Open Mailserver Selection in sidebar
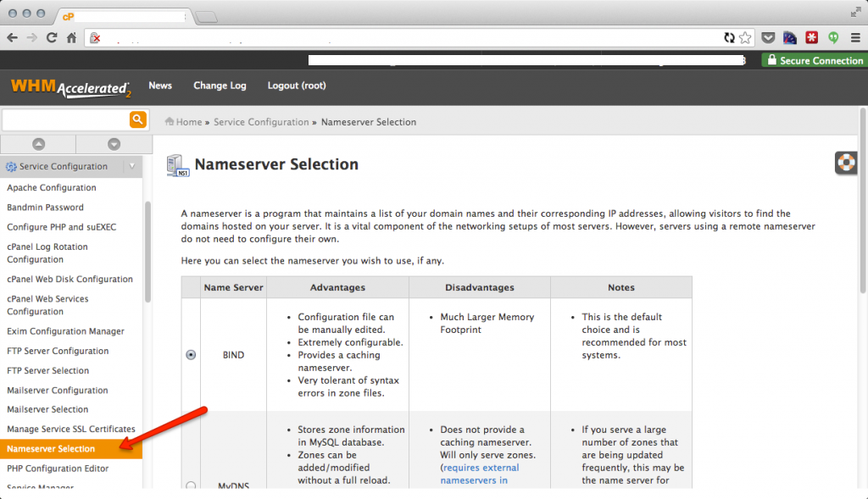Screen dimensions: 868x499 [47, 409]
